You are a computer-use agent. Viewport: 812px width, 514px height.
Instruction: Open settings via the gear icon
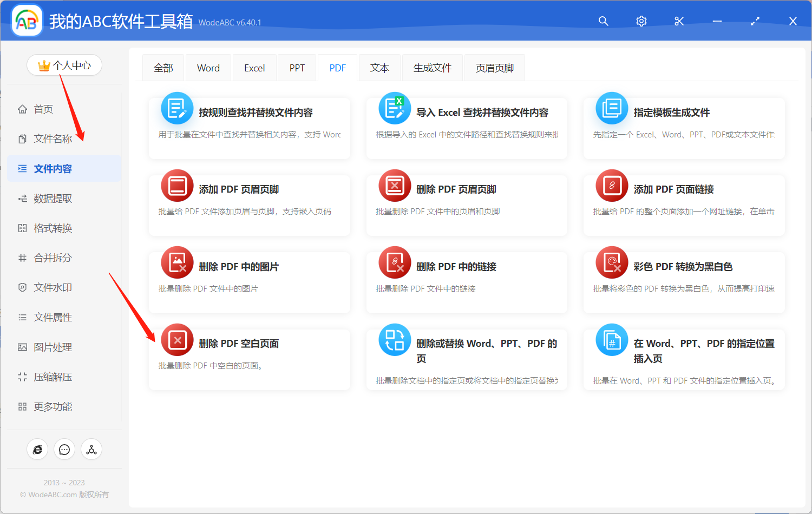click(x=641, y=21)
